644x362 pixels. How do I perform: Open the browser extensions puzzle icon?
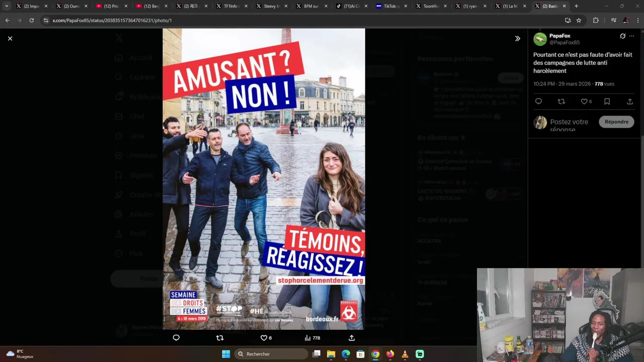[596, 20]
